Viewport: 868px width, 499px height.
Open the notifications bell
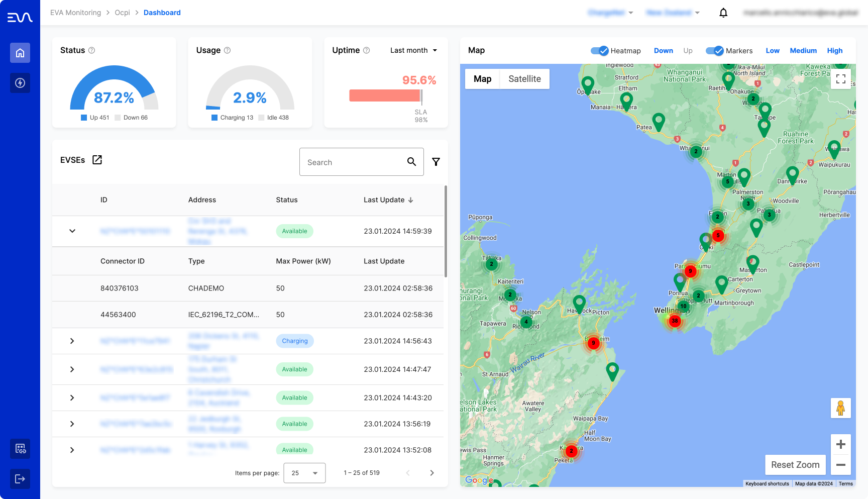[723, 13]
